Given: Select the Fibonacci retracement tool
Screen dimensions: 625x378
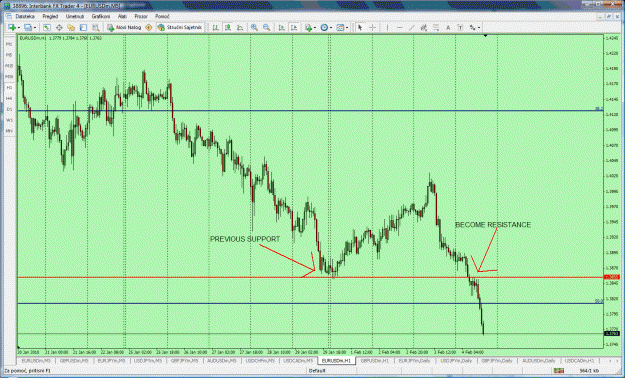Looking at the screenshot, I should (436, 28).
